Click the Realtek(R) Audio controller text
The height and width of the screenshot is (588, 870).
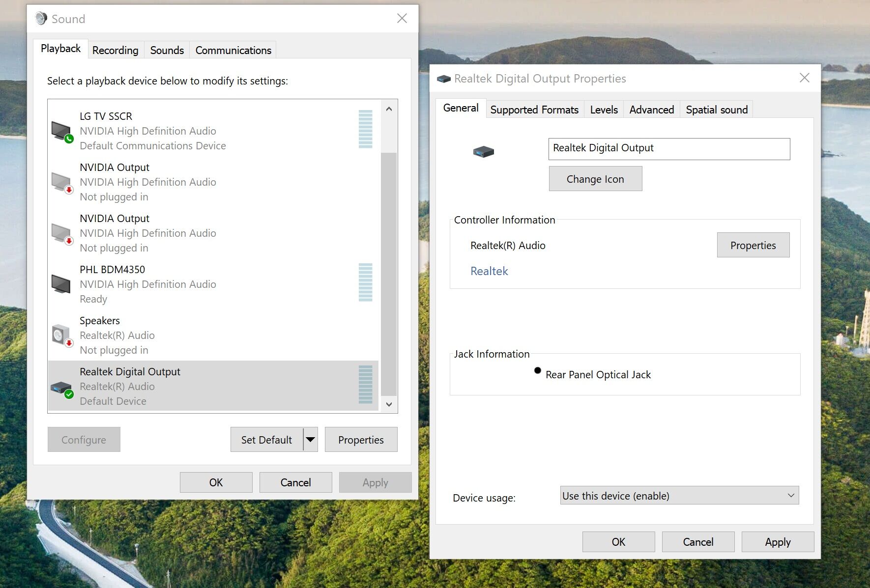(508, 246)
